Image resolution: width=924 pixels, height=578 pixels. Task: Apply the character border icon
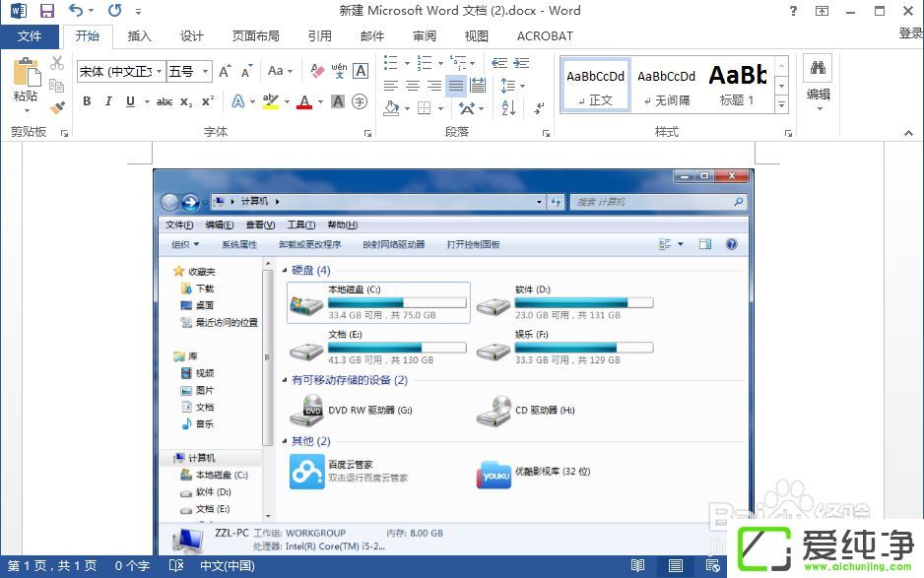coord(360,71)
